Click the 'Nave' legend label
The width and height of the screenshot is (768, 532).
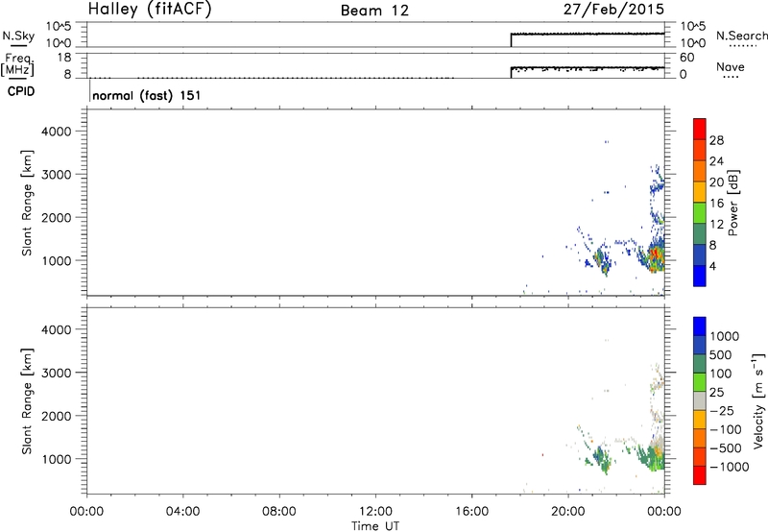(x=731, y=66)
